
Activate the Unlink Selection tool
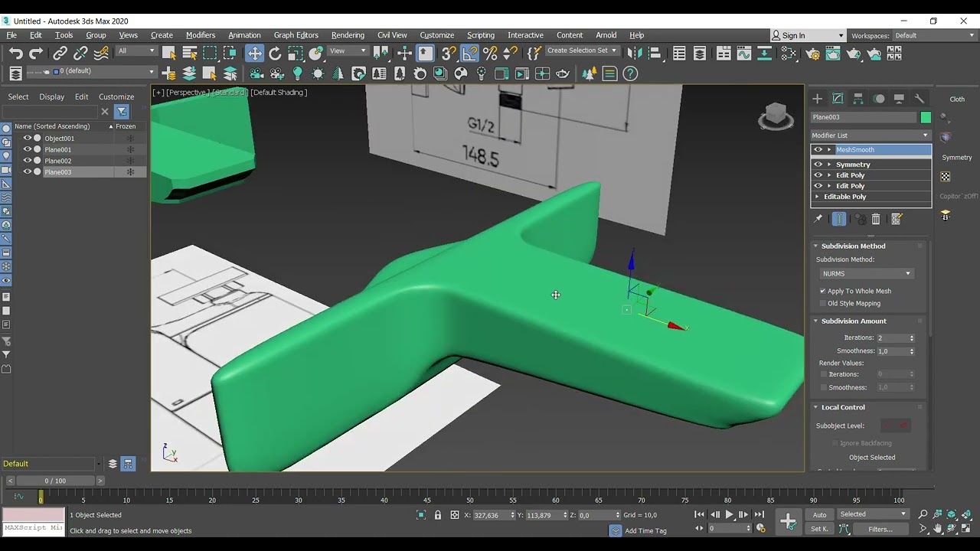[x=80, y=53]
